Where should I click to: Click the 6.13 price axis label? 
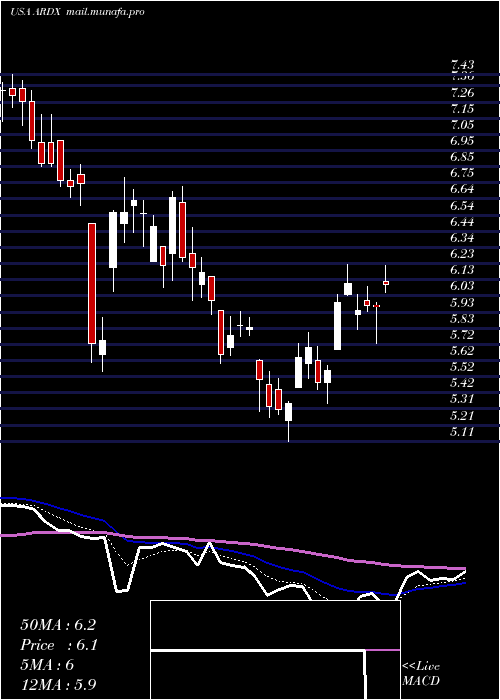pyautogui.click(x=462, y=270)
